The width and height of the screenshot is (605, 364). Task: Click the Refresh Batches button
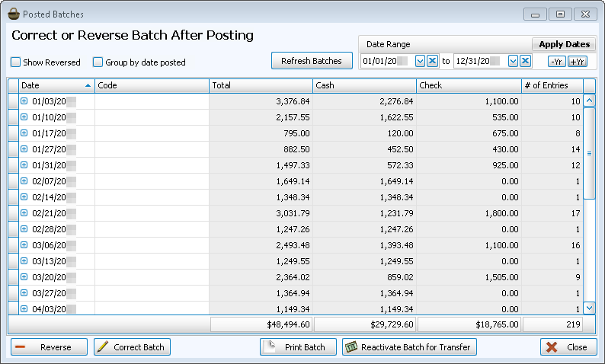pyautogui.click(x=311, y=61)
